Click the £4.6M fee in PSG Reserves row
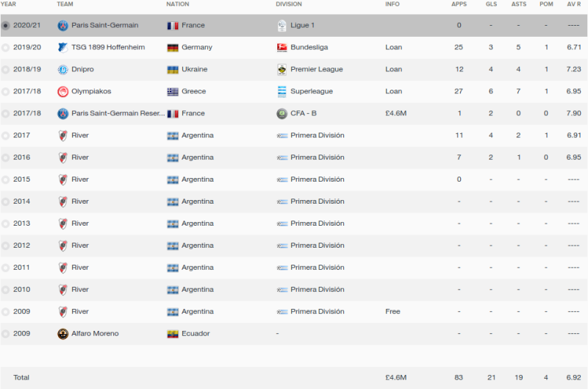 [395, 113]
